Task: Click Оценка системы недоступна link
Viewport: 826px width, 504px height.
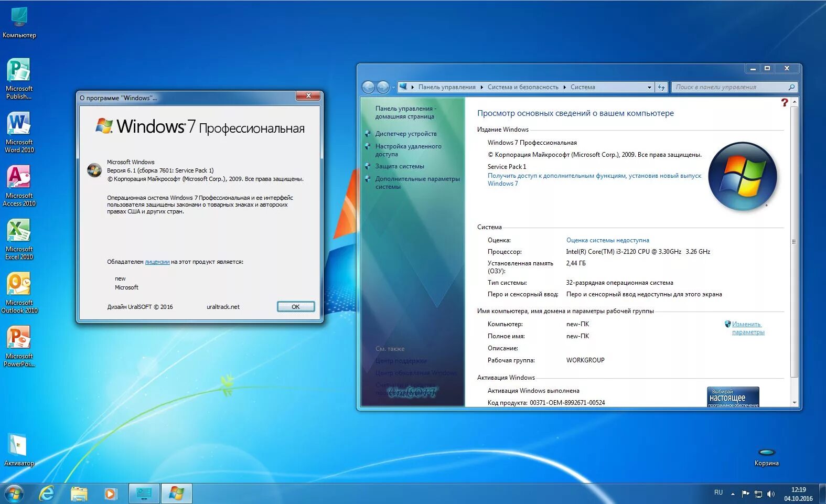Action: click(x=607, y=240)
